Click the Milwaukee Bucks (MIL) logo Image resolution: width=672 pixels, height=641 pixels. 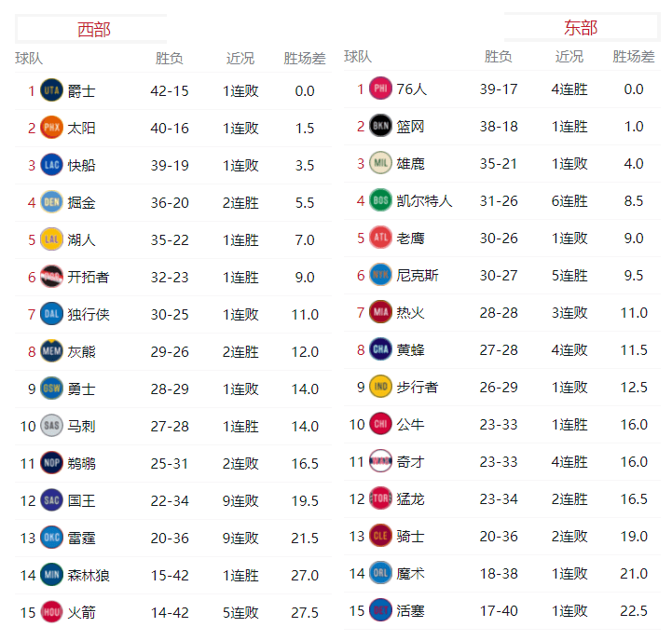[380, 164]
